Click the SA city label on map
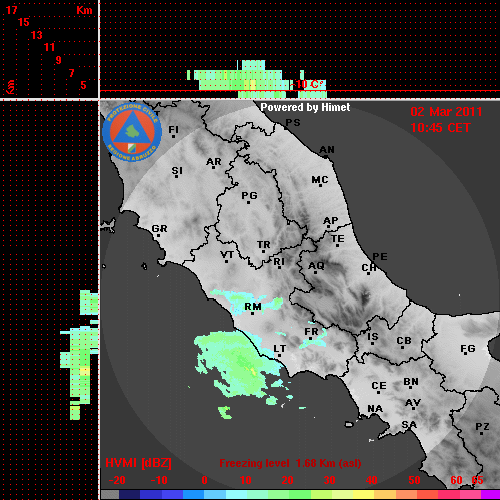The image size is (500, 500). [x=409, y=425]
